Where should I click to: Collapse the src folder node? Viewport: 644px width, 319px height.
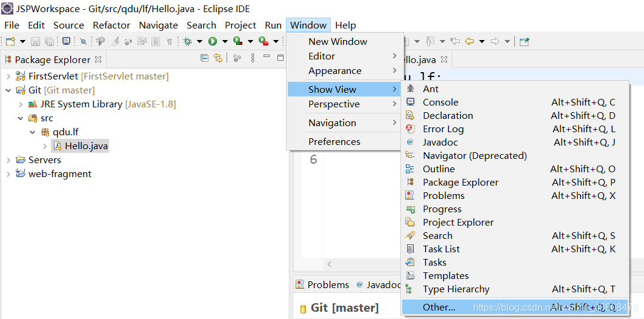(21, 118)
